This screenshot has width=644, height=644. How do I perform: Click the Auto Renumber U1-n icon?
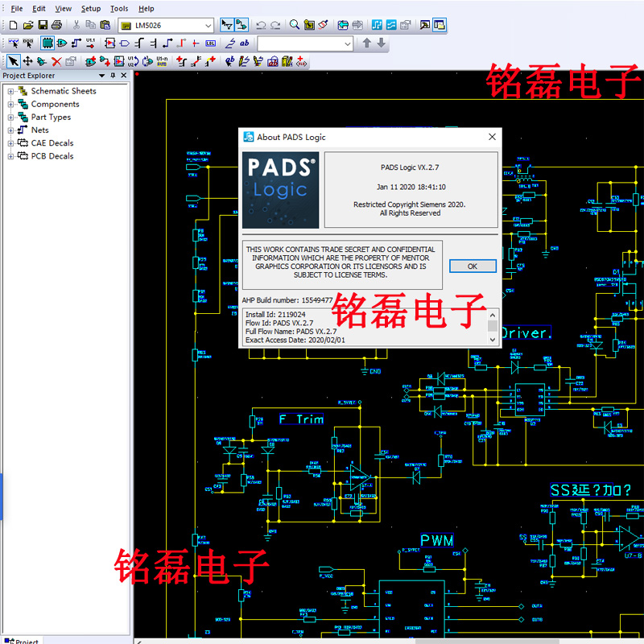(x=163, y=62)
